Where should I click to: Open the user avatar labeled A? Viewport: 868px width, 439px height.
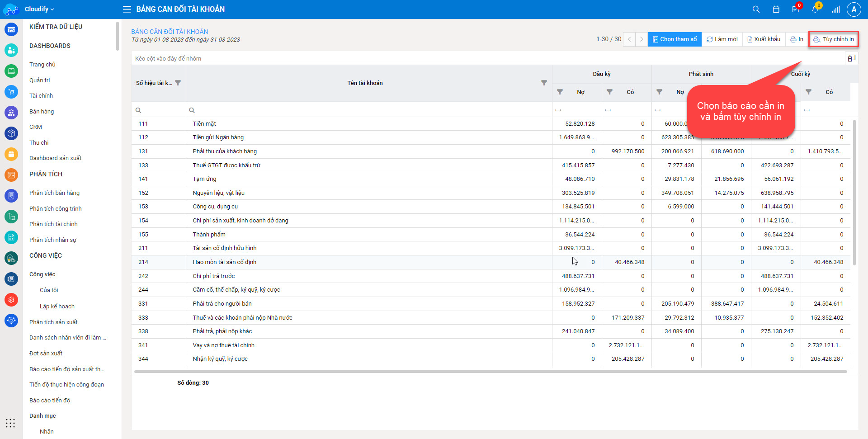(x=854, y=9)
